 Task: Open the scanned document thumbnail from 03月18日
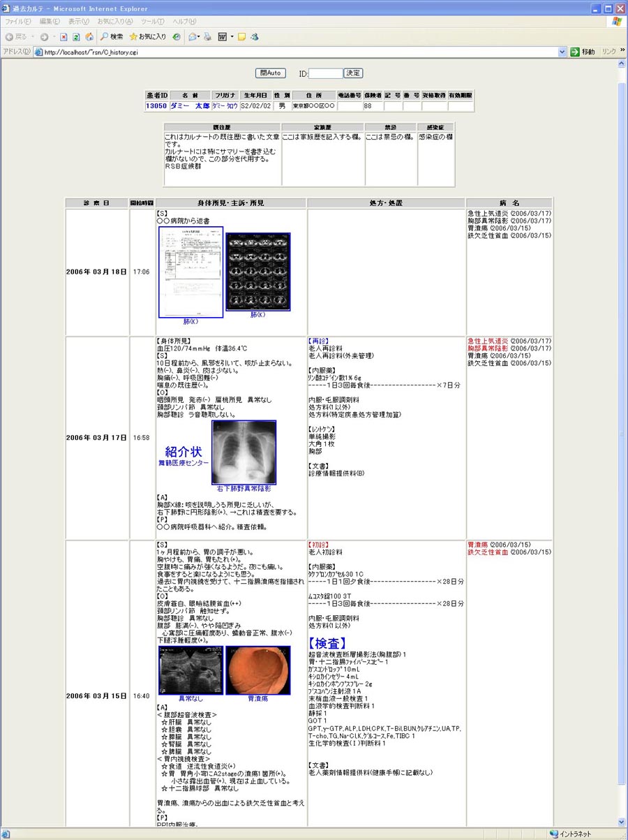(190, 272)
